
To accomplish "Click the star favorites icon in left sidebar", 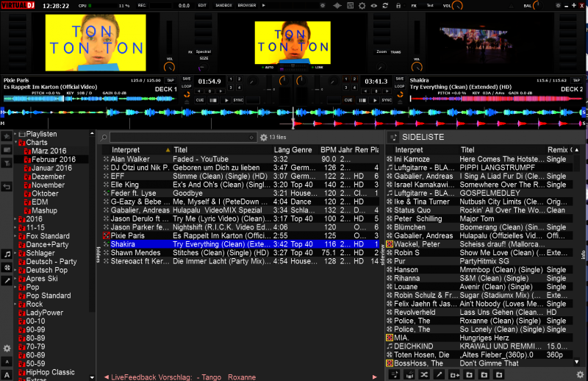I will pos(7,137).
